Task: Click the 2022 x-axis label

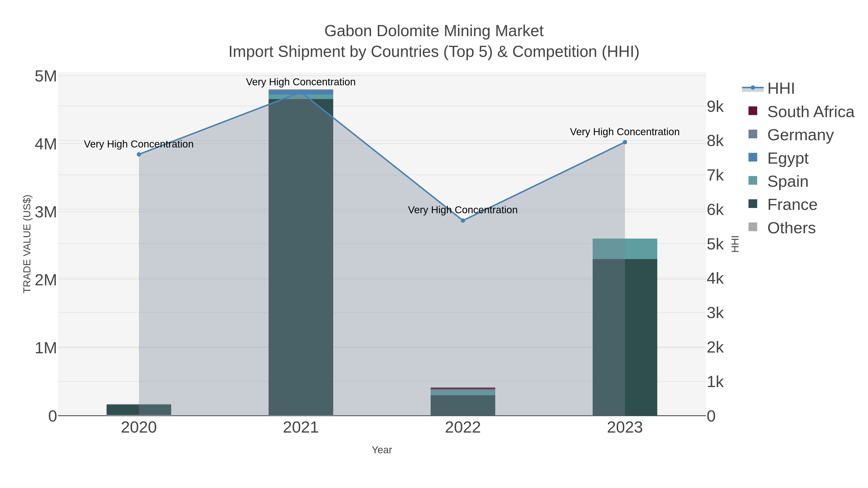Action: (x=463, y=428)
